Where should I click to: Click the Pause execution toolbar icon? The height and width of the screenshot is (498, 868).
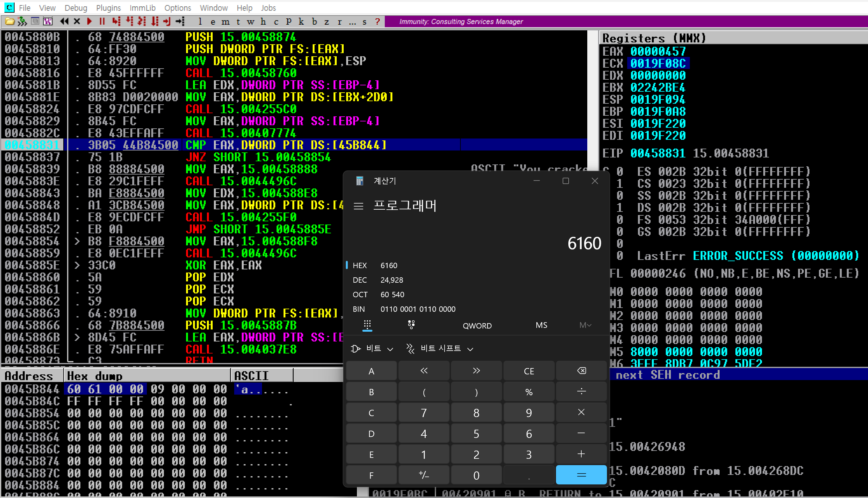(102, 22)
